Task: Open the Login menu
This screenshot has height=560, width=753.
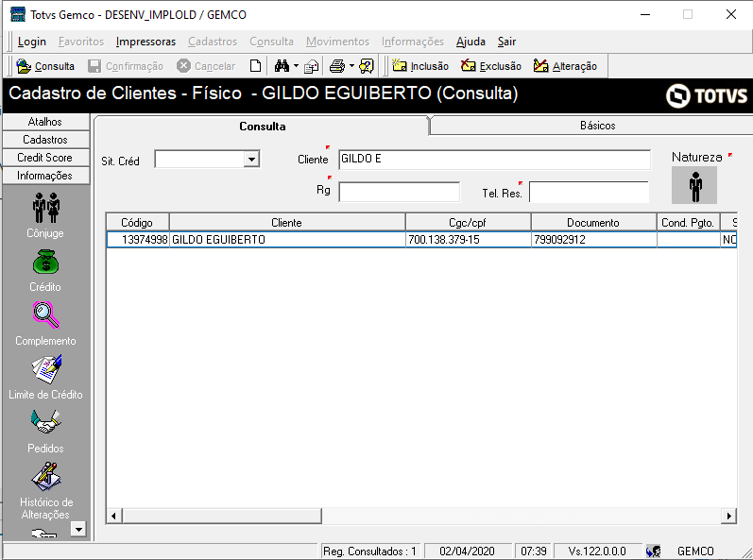Action: point(32,42)
